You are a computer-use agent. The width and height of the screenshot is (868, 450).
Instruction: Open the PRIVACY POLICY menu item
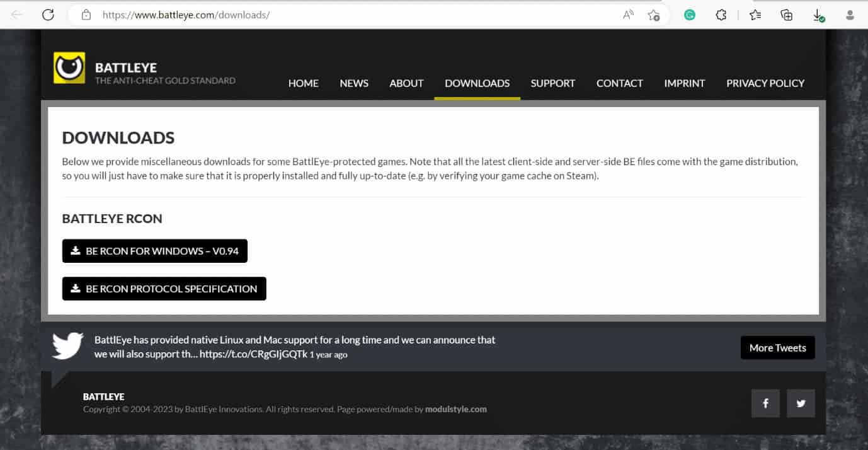coord(765,83)
